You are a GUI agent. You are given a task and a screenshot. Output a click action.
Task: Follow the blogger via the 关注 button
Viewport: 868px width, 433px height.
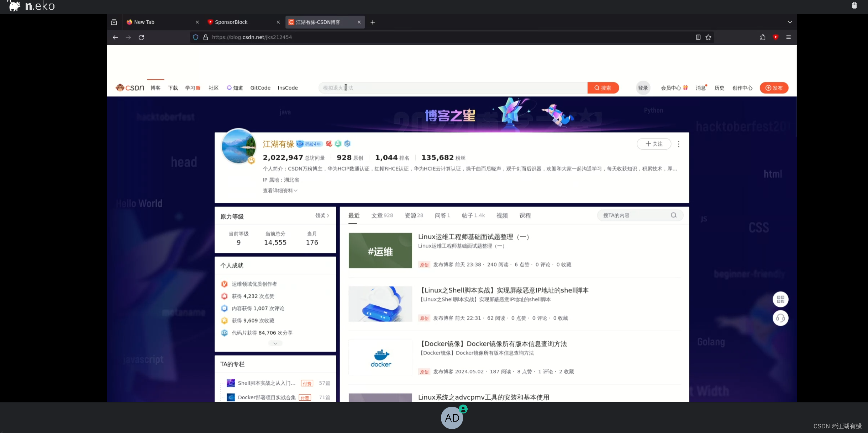[654, 144]
